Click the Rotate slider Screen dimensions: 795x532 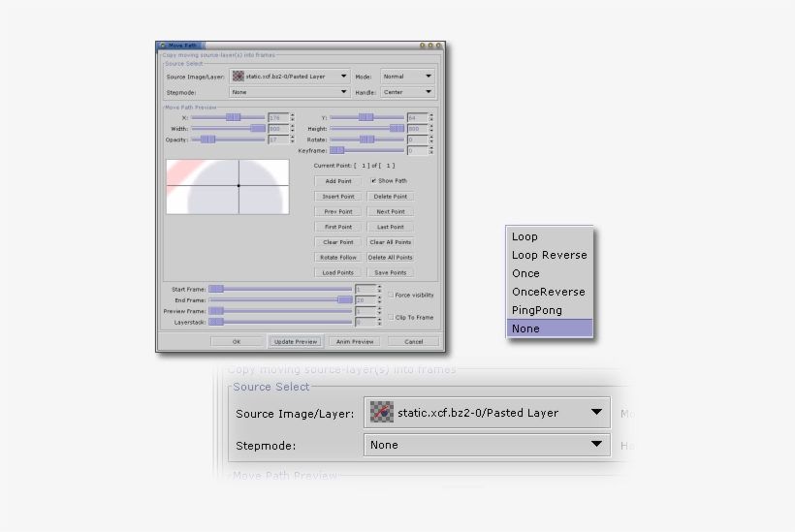tap(367, 140)
